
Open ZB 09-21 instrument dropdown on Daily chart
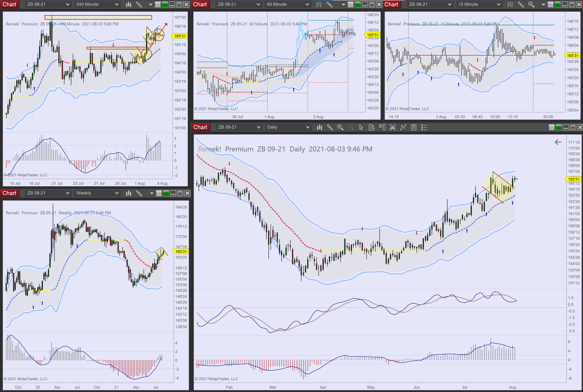coord(258,127)
